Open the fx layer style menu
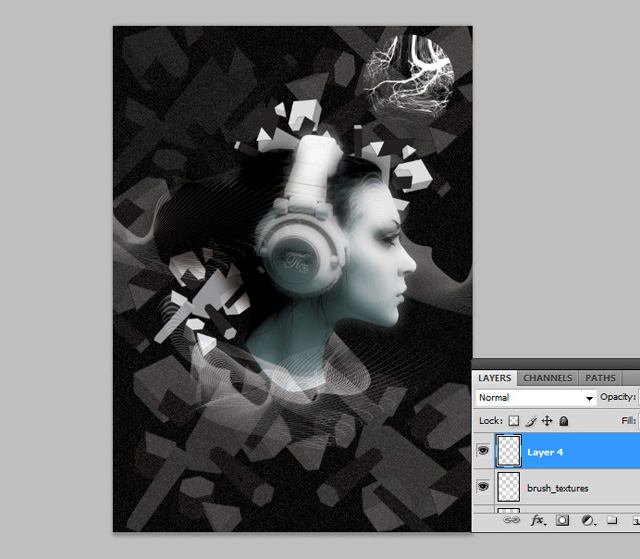 (537, 521)
